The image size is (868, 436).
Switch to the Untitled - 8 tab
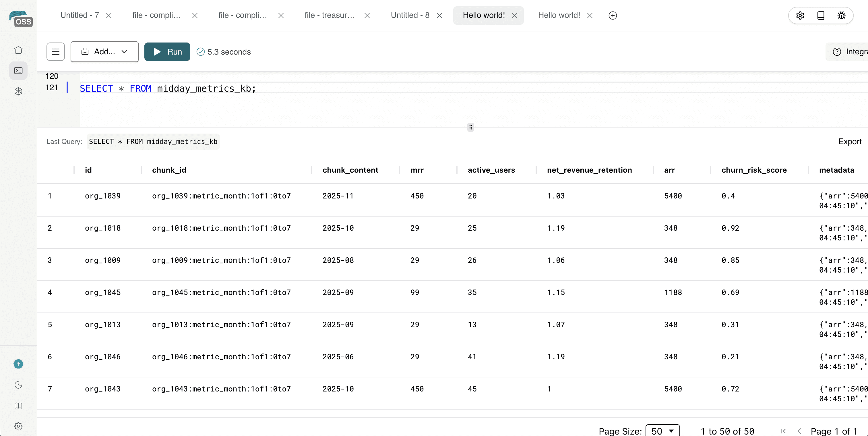410,15
